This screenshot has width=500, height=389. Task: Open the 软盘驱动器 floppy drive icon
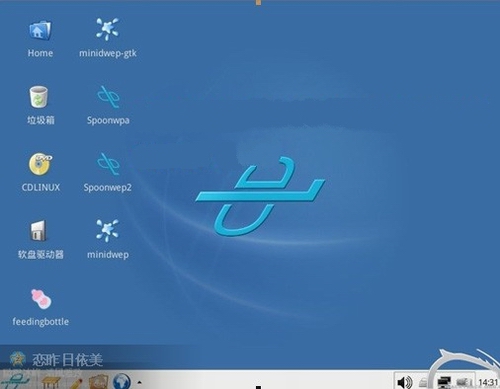point(38,231)
